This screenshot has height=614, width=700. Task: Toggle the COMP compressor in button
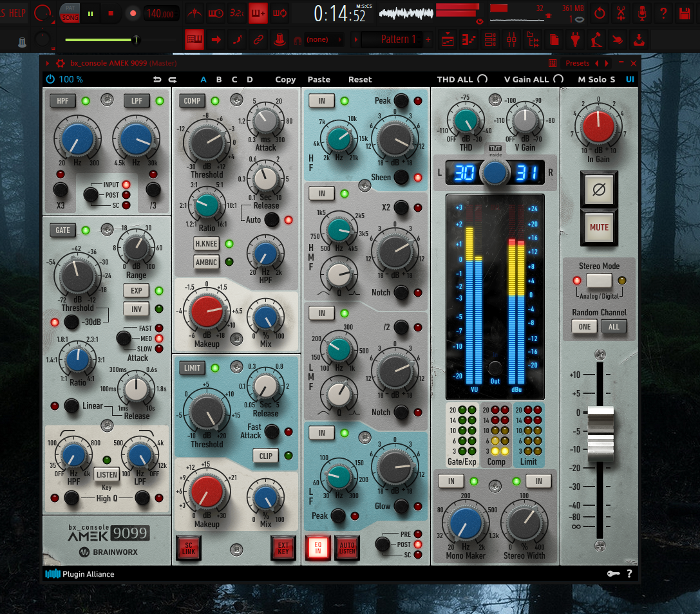coord(192,101)
